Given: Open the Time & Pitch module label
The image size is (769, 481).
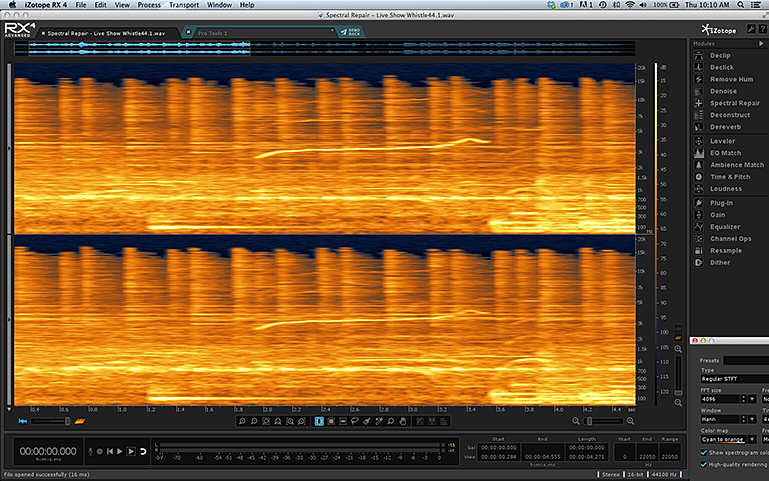Looking at the screenshot, I should point(730,177).
